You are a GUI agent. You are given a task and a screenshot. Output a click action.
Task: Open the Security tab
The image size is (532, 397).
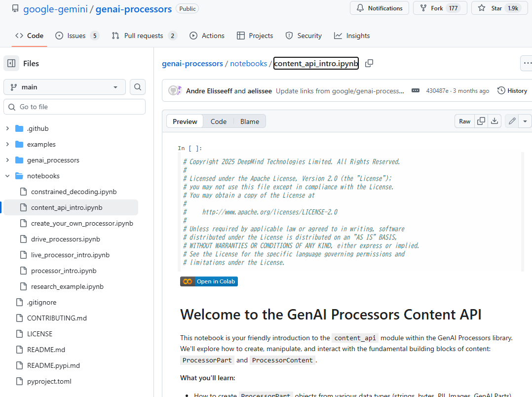tap(304, 36)
